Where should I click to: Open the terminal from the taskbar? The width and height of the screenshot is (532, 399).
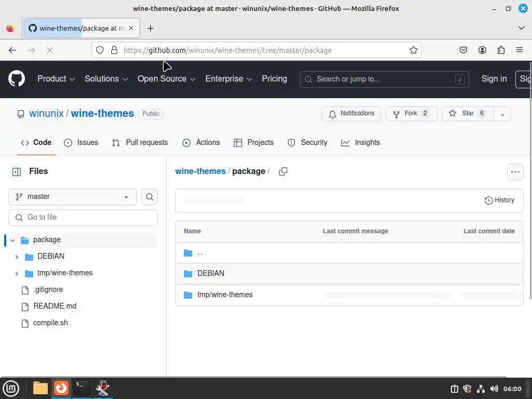82,388
